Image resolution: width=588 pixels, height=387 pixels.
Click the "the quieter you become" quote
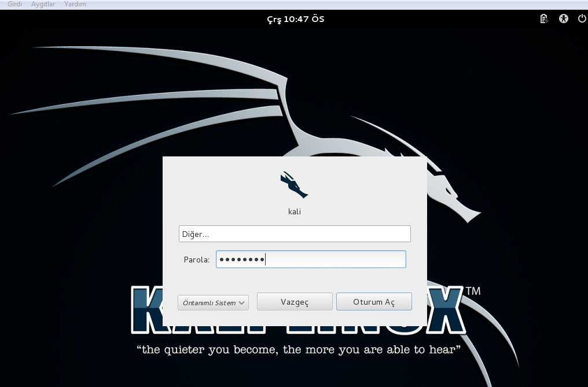(x=298, y=350)
